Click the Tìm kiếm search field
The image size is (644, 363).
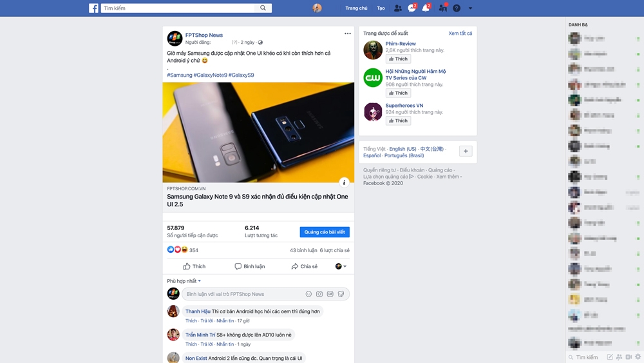pyautogui.click(x=178, y=8)
